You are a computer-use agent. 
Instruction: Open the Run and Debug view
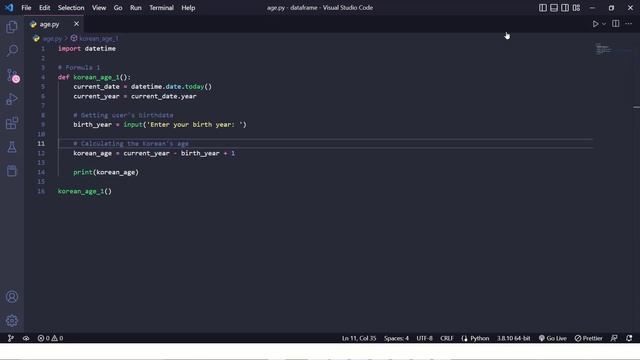(12, 99)
